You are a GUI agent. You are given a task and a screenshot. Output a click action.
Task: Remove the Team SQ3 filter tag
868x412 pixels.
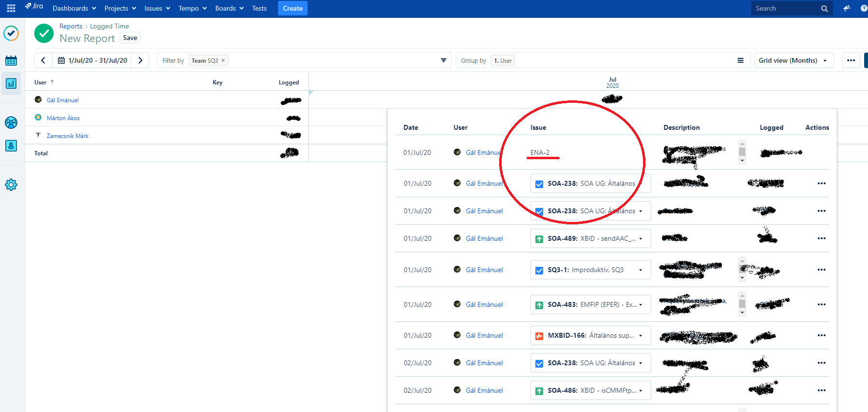click(223, 60)
